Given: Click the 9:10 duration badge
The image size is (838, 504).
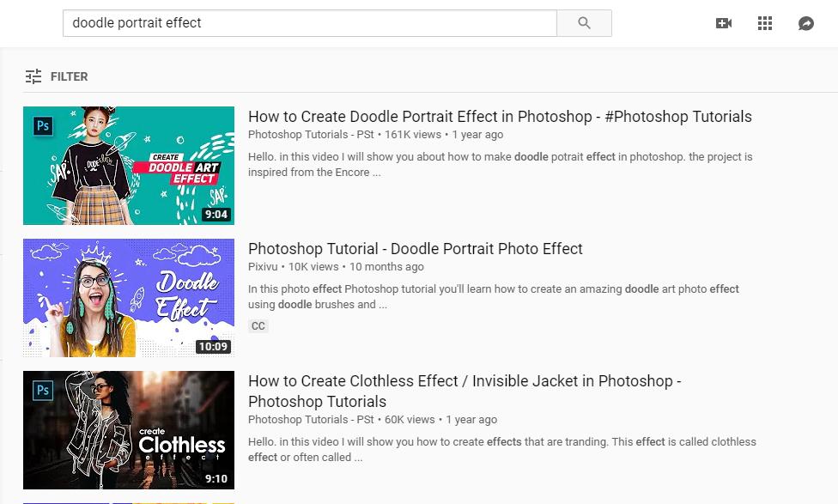Looking at the screenshot, I should click(x=216, y=478).
